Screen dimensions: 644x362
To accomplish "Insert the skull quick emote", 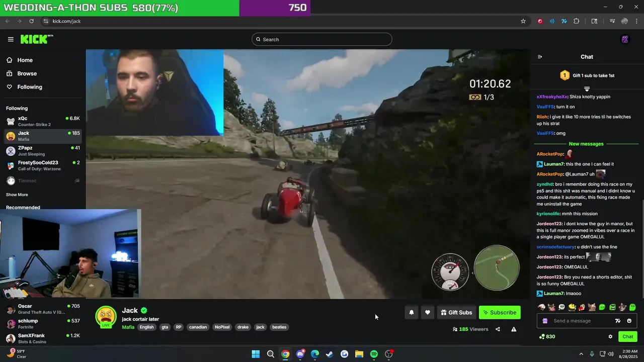I will point(561,307).
